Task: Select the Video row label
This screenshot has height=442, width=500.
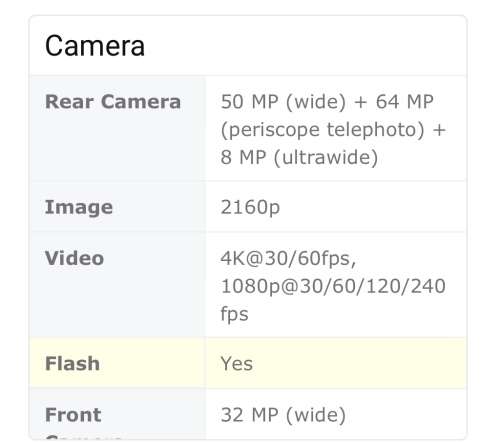Action: click(74, 258)
